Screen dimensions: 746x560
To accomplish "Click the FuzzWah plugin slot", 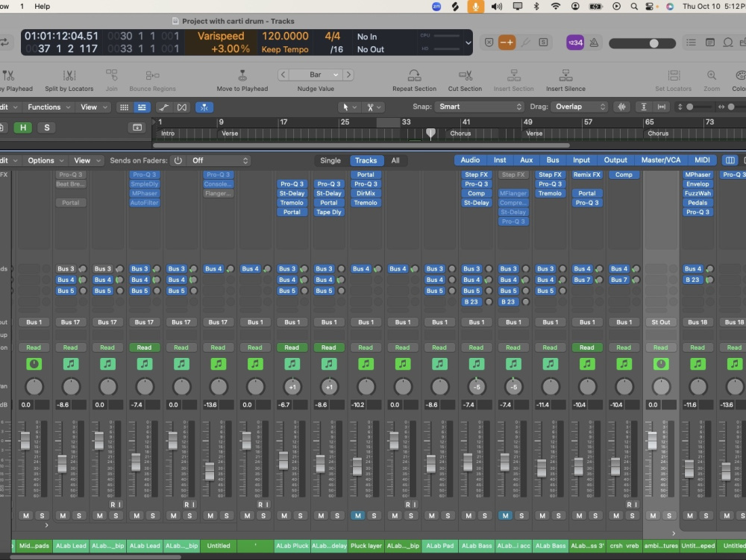I will [x=698, y=193].
